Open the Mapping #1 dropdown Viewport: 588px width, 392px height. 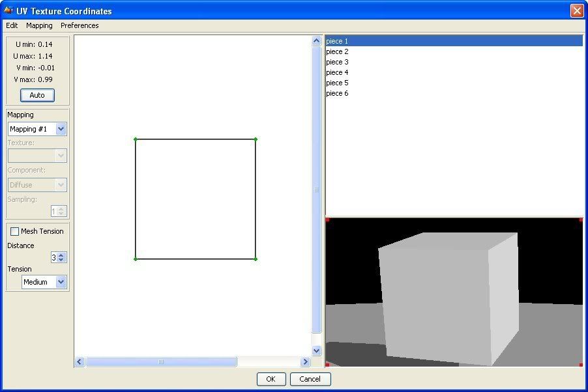(37, 129)
